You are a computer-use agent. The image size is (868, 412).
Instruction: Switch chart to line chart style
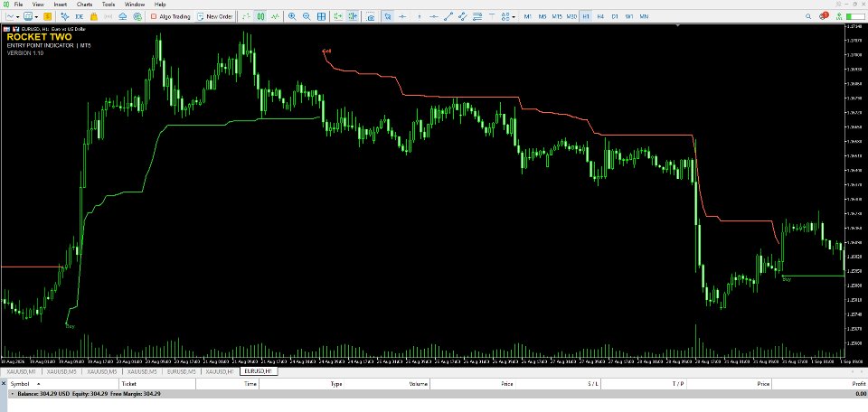coord(275,16)
